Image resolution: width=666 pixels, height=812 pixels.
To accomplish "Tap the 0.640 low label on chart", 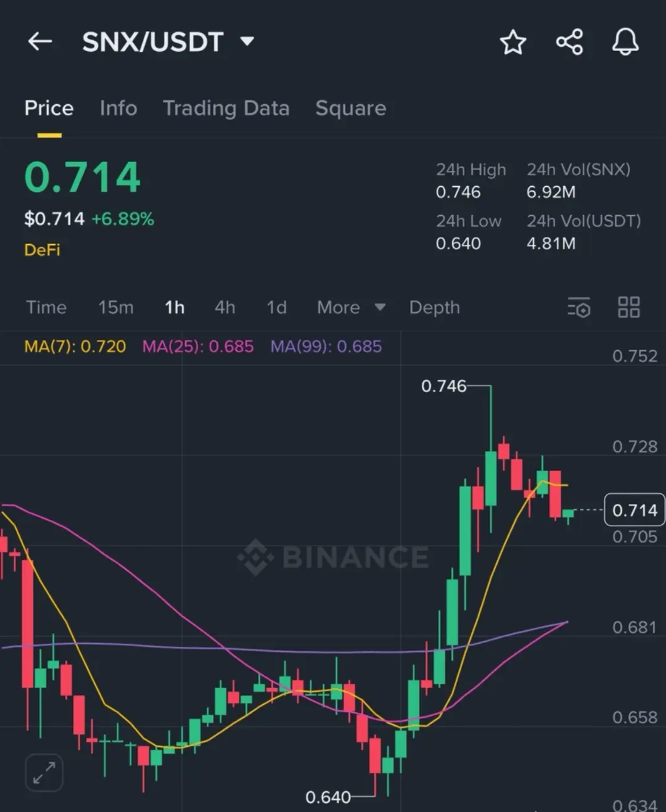I will coord(328,797).
